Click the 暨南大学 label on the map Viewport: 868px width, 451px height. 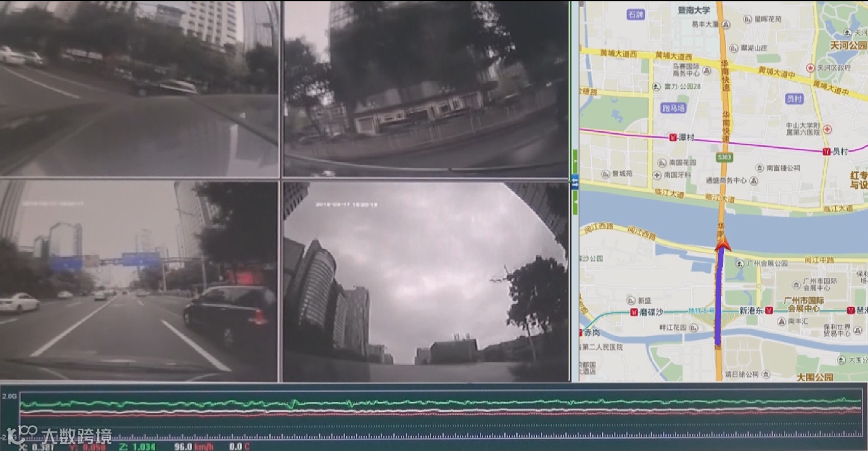pos(693,10)
